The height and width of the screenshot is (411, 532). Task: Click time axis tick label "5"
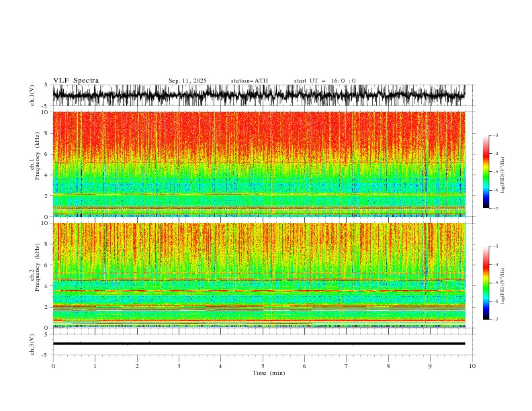[263, 366]
